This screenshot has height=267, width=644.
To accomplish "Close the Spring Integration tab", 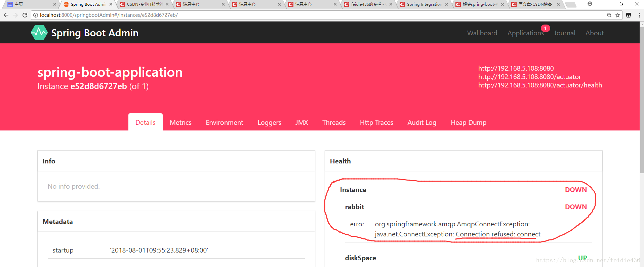I will pos(447,4).
